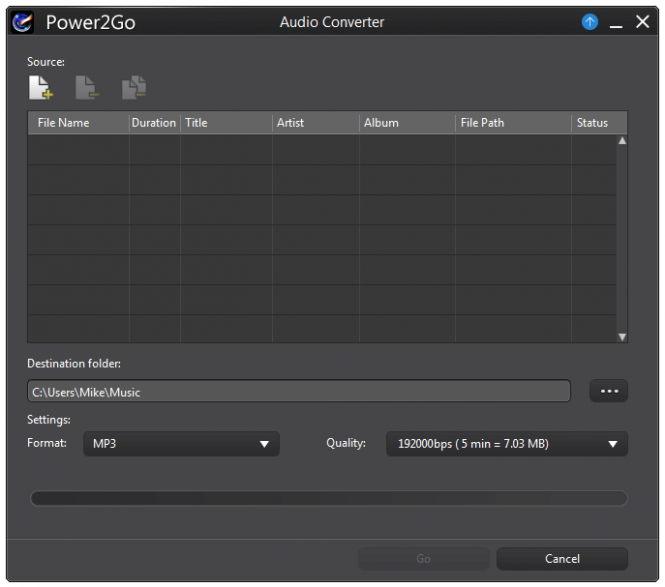Browse for destination folder with ellipsis button

(x=609, y=391)
